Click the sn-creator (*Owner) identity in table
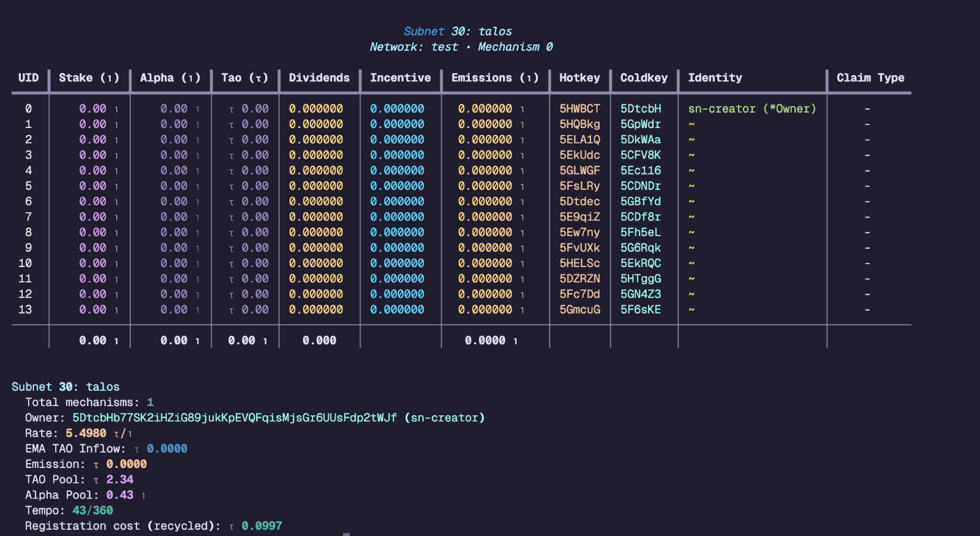The image size is (980, 536). (x=752, y=109)
